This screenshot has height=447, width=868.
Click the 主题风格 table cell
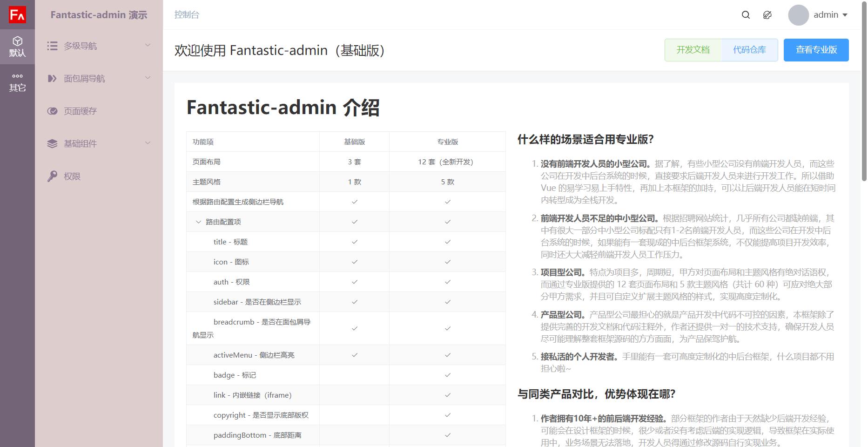click(x=253, y=182)
